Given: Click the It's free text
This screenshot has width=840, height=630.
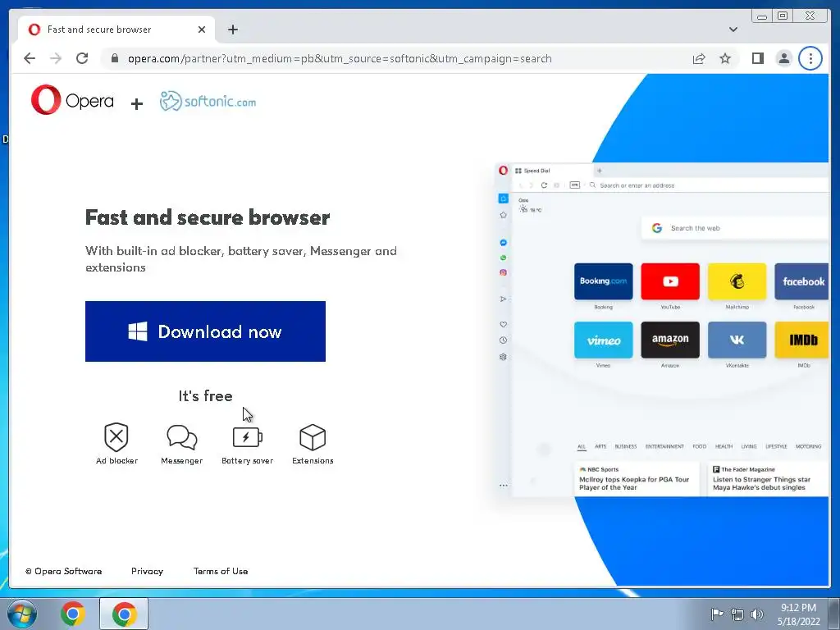Looking at the screenshot, I should pos(205,396).
